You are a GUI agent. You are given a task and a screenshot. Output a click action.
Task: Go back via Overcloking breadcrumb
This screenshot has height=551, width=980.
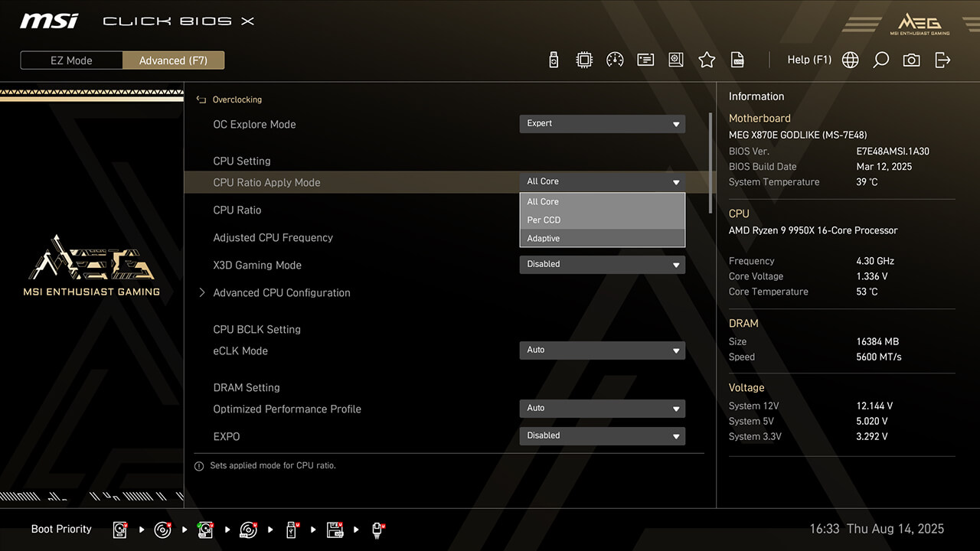tap(237, 99)
